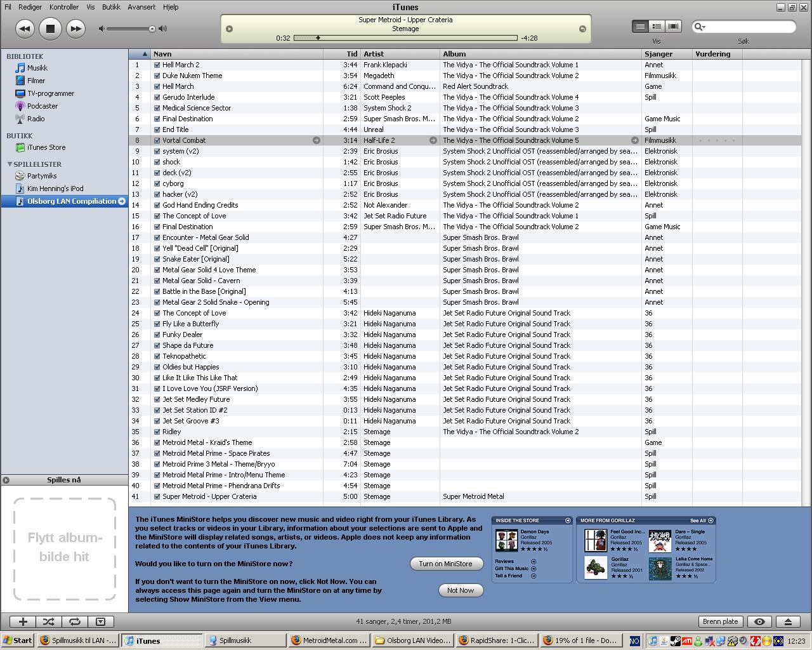This screenshot has width=812, height=650.
Task: Uncheck the Hell March 2 song
Action: 157,65
